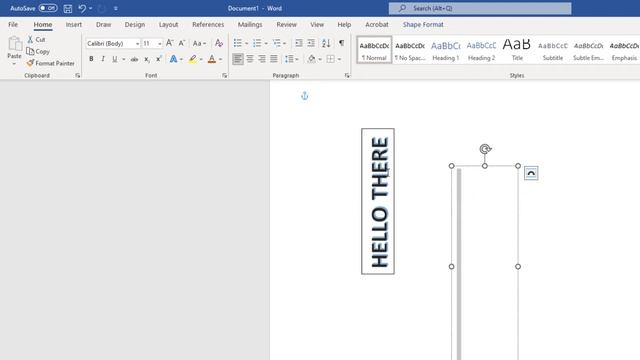This screenshot has width=640, height=360.
Task: Click the Multilevel list icon
Action: click(x=277, y=43)
